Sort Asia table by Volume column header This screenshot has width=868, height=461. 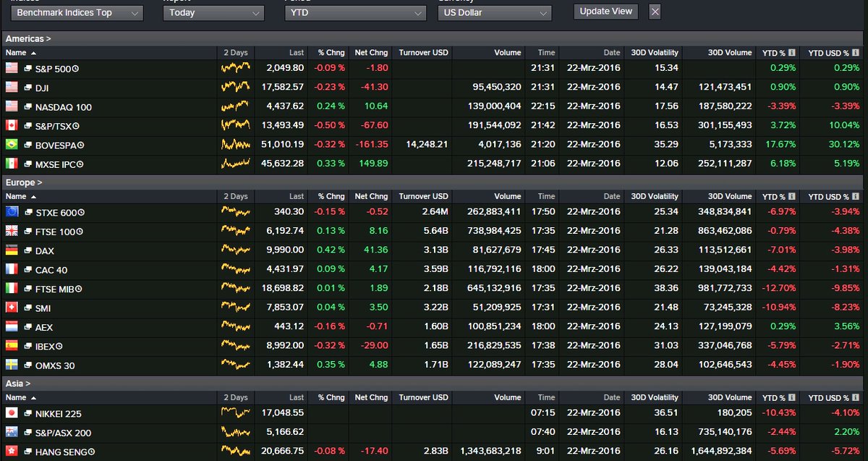[x=508, y=397]
